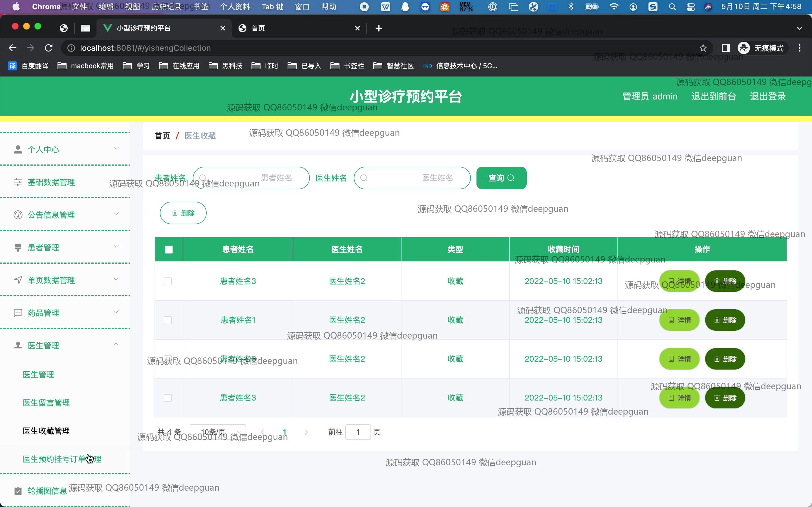
Task: Check the row checkbox for 患者姓名1
Action: [x=168, y=320]
